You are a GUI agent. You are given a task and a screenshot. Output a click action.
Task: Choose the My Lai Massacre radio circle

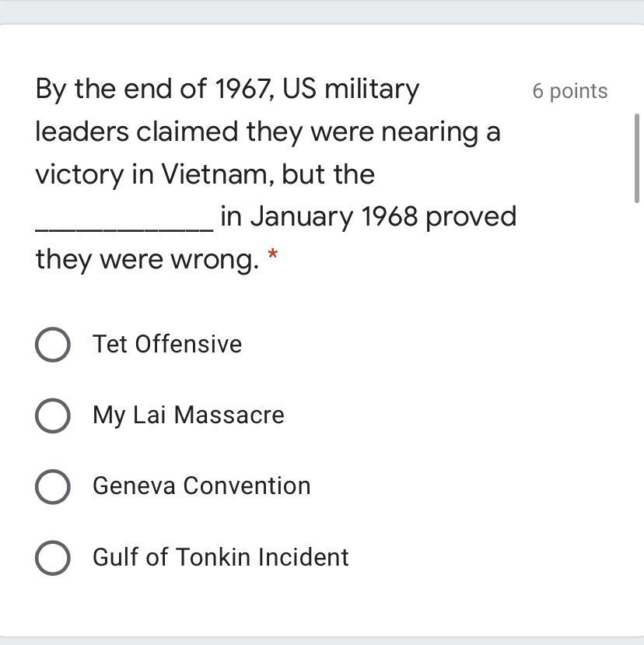[53, 415]
